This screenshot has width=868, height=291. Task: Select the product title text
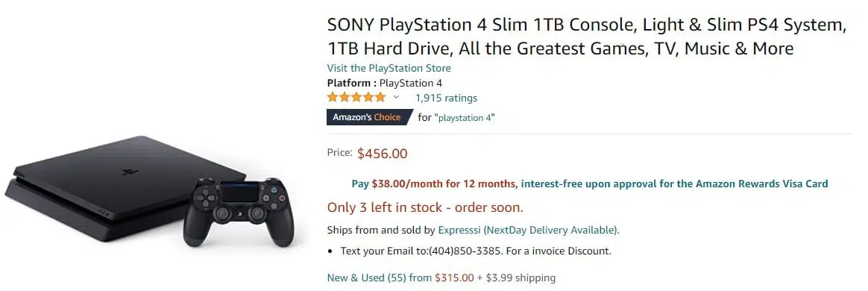587,37
